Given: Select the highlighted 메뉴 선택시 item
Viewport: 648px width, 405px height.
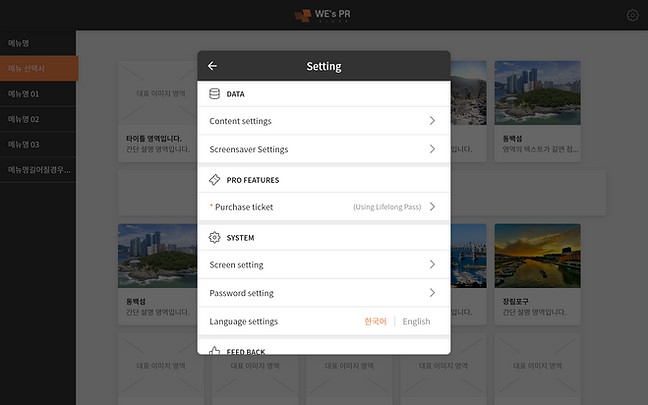Looking at the screenshot, I should tap(39, 69).
